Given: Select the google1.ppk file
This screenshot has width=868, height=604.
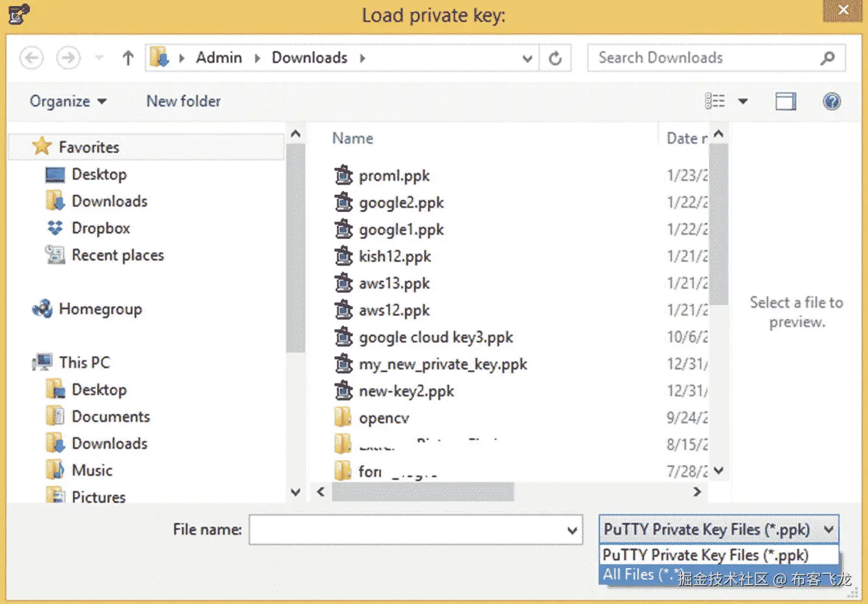Looking at the screenshot, I should (401, 230).
